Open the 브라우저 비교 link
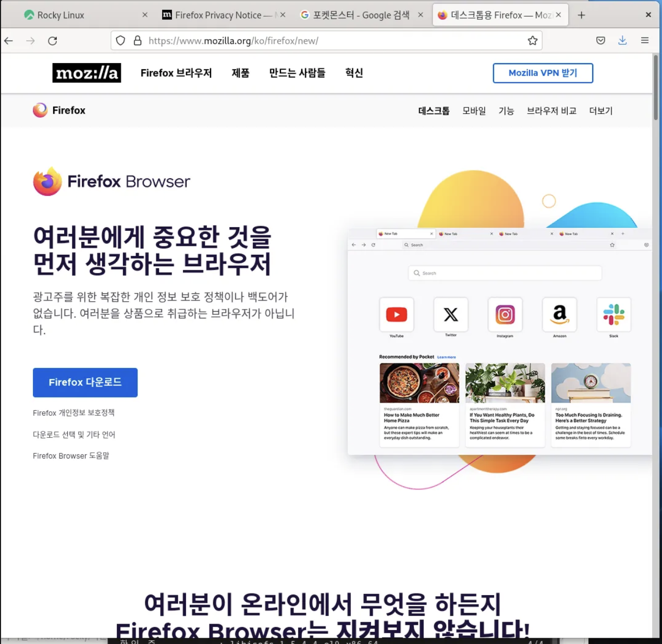The height and width of the screenshot is (644, 662). 551,110
